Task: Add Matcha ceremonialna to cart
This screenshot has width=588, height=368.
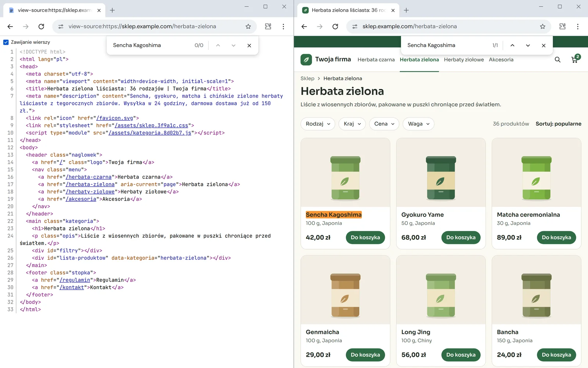Action: coord(556,238)
